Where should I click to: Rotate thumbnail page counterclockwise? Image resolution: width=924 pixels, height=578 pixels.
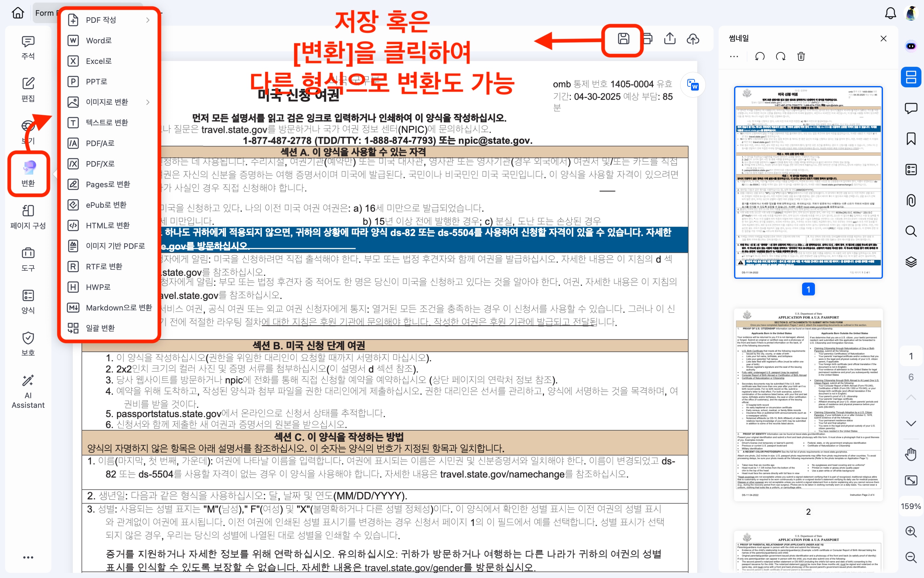tap(760, 57)
